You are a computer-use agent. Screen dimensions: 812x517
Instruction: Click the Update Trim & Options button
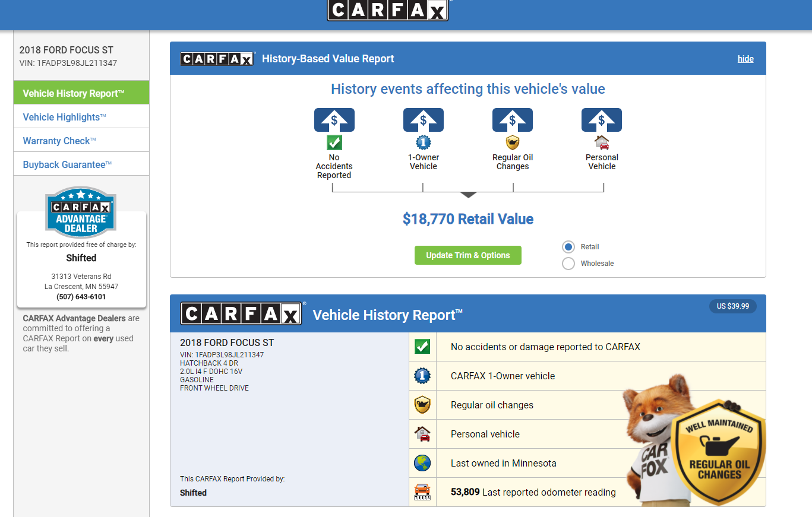tap(468, 255)
